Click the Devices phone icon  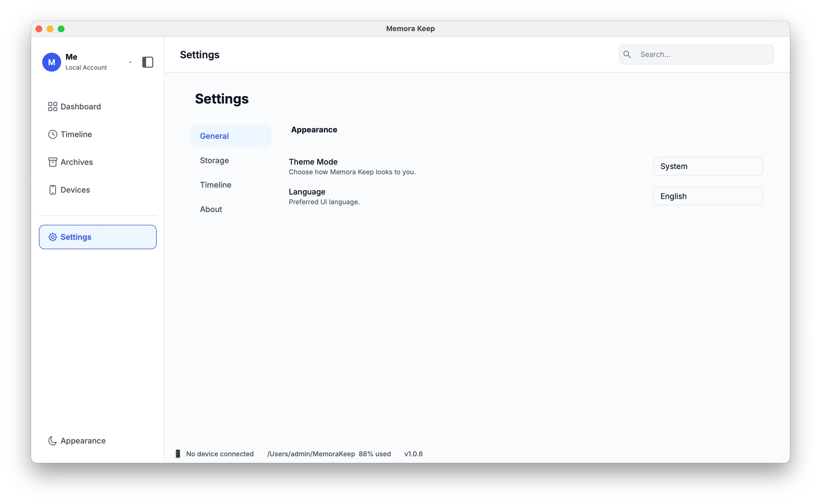(52, 190)
